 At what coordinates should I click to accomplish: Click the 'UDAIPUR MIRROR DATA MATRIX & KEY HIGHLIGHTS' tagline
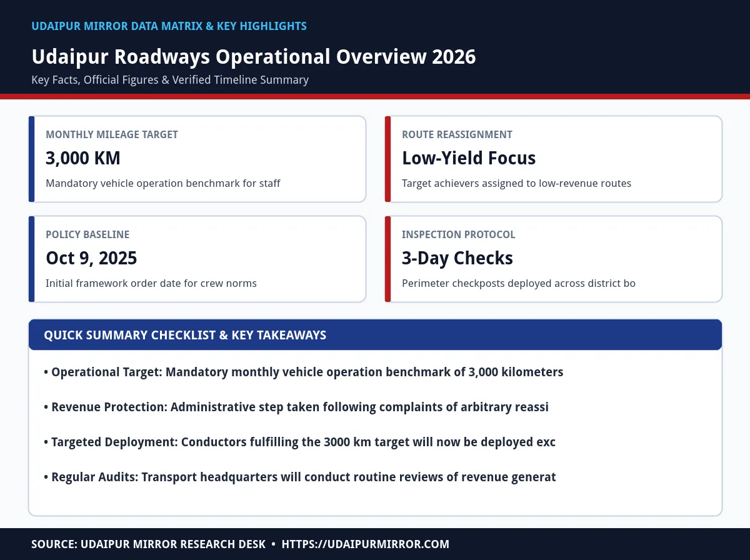[169, 26]
